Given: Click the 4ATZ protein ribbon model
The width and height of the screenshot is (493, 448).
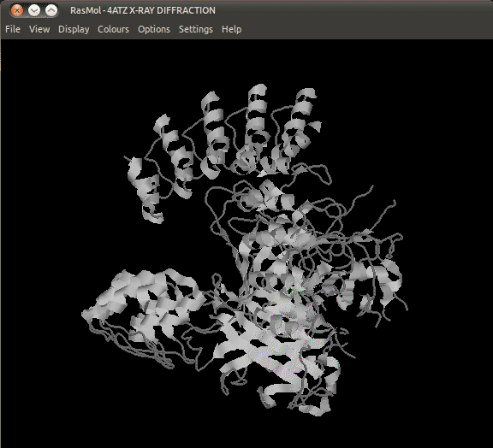Looking at the screenshot, I should 246,250.
